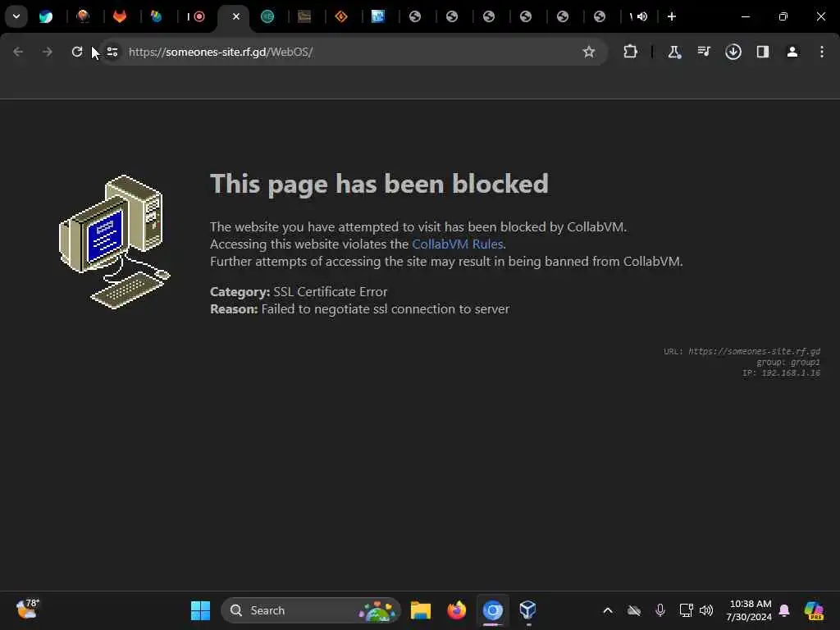This screenshot has height=630, width=840.
Task: Open the tab search dropdown arrow
Action: [x=16, y=16]
